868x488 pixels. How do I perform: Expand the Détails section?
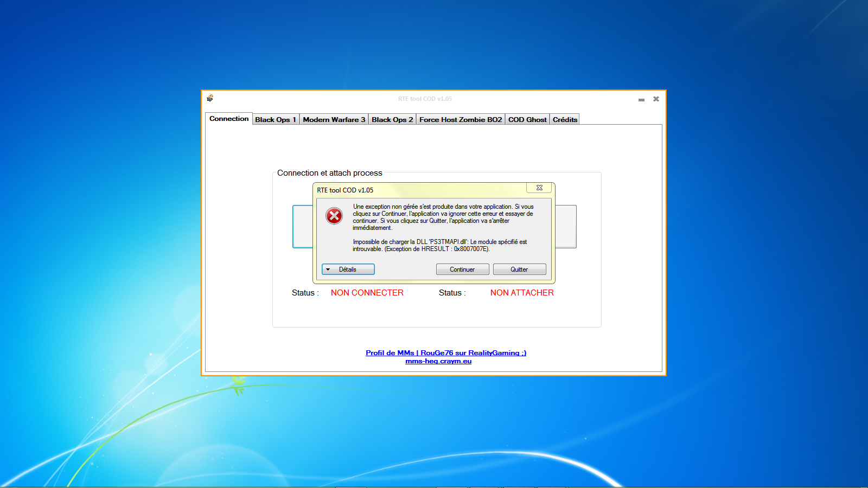point(348,269)
